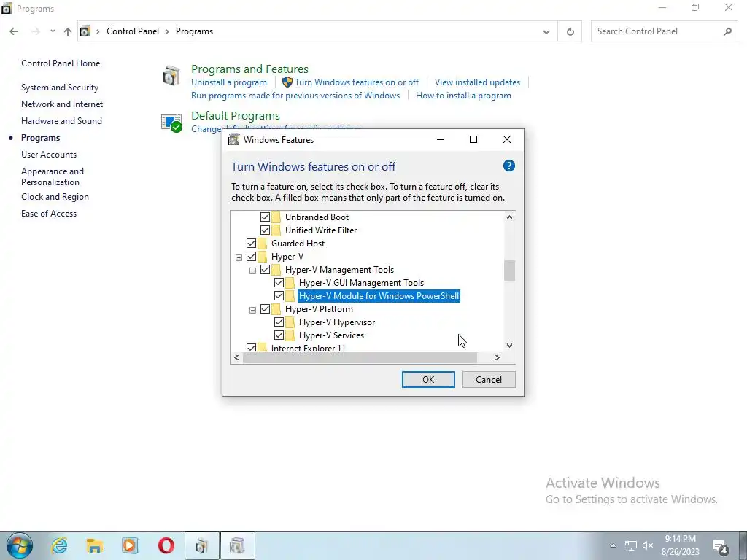Collapse Hyper-V Management Tools node
Image resolution: width=747 pixels, height=560 pixels.
[x=252, y=271]
